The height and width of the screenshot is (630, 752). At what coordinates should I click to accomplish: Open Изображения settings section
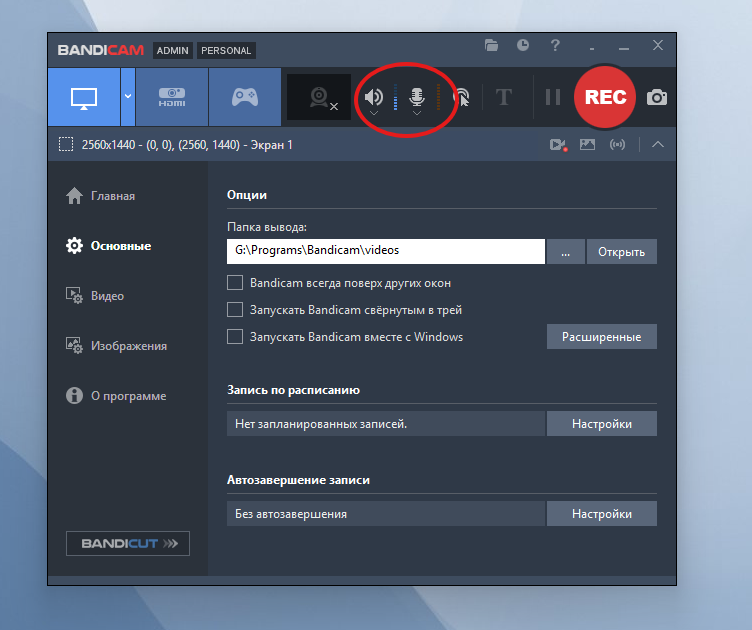(116, 346)
